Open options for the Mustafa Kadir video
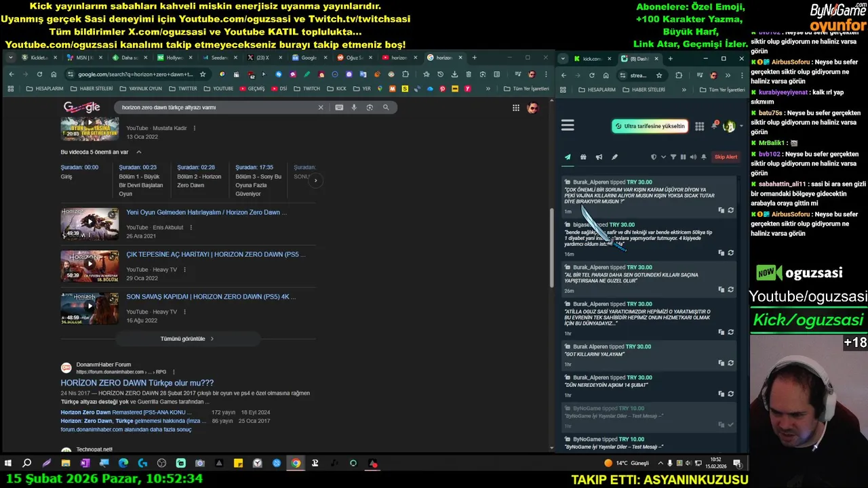This screenshot has height=488, width=868. [195, 128]
